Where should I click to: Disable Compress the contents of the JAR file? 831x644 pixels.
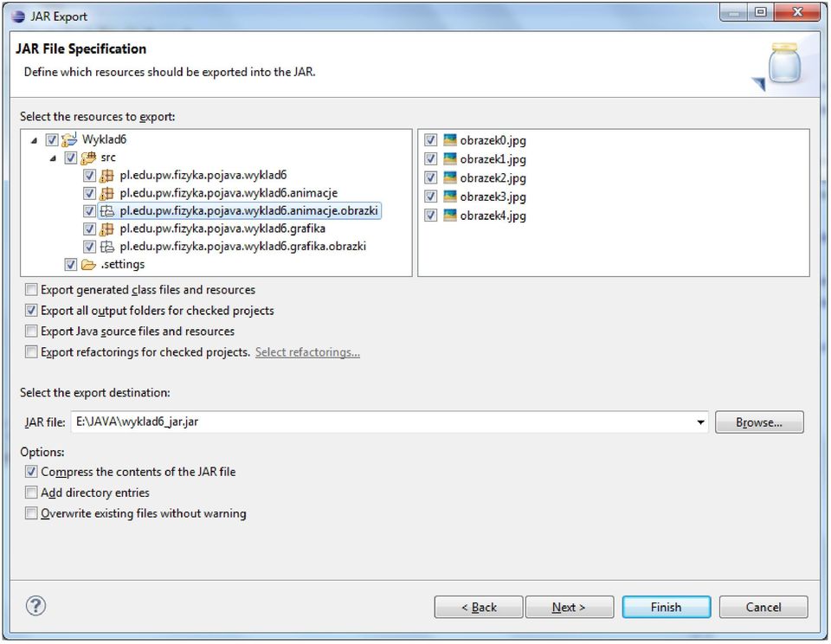click(x=31, y=472)
